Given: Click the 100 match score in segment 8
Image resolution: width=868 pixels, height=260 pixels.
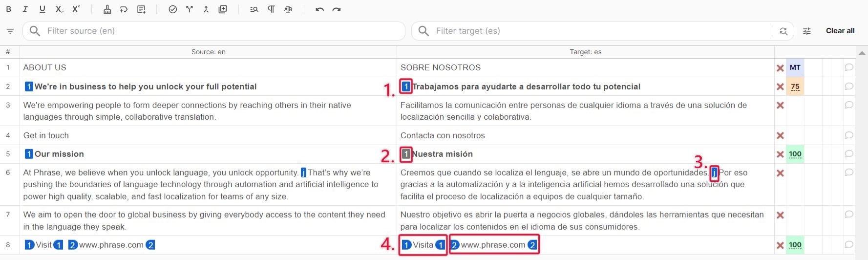Looking at the screenshot, I should (x=795, y=245).
